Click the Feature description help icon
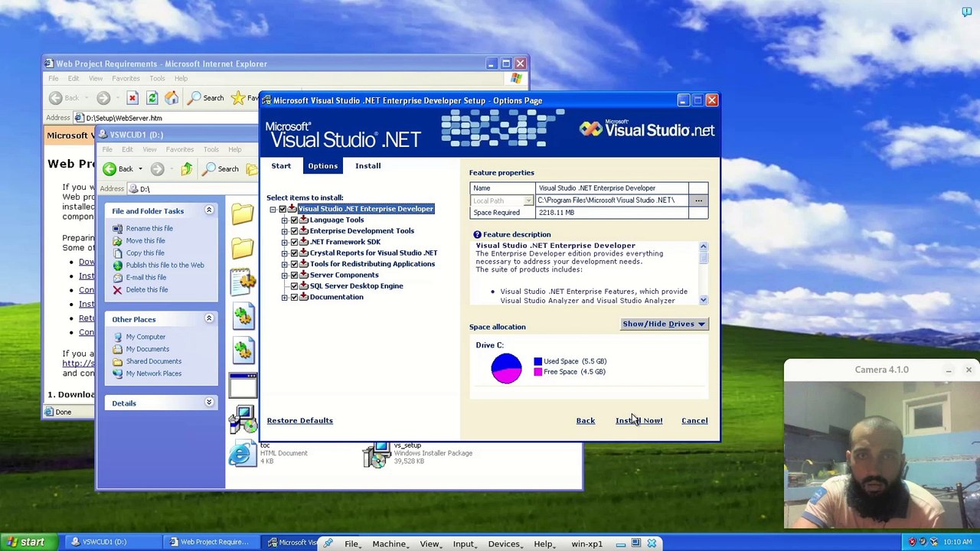Image resolution: width=980 pixels, height=551 pixels. pos(477,234)
